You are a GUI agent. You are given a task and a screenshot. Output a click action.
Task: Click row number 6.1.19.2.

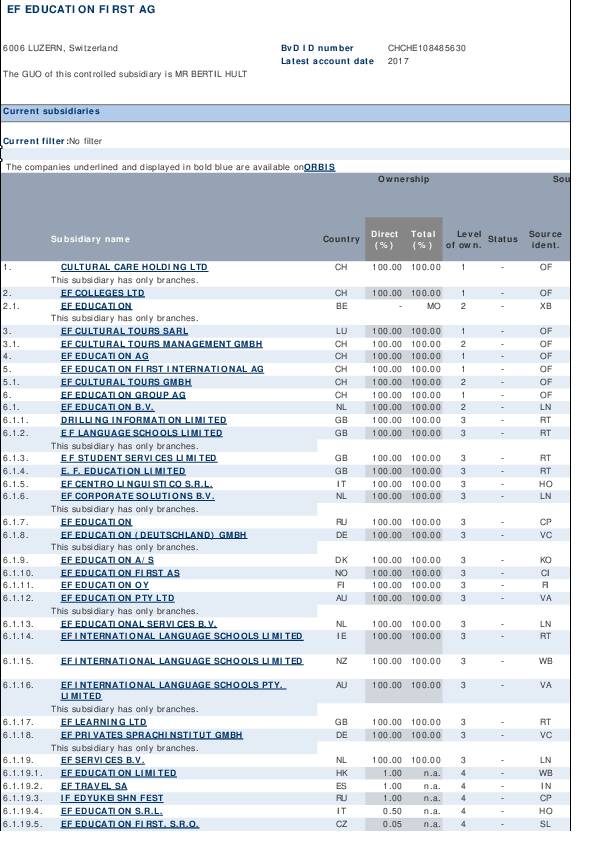pyautogui.click(x=23, y=786)
